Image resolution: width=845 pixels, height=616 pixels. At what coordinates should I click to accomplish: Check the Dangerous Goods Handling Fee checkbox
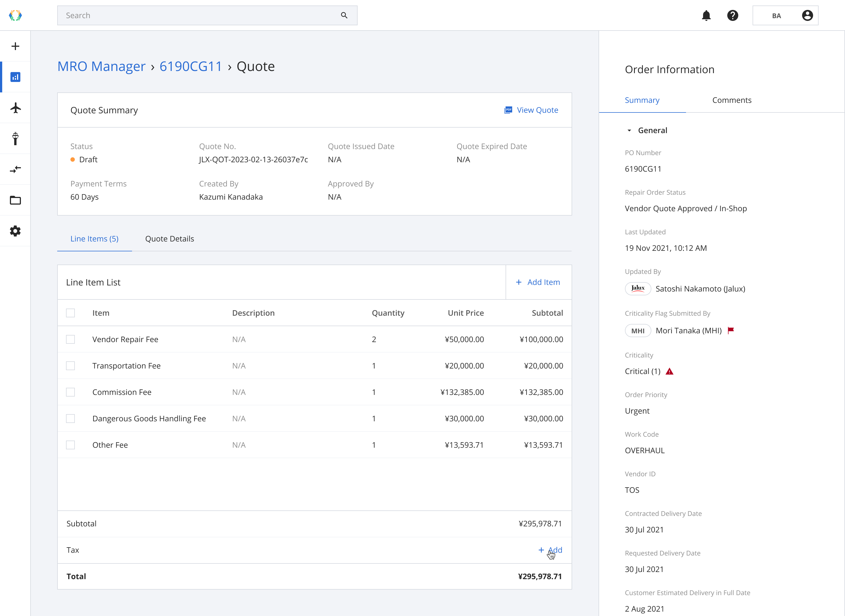click(70, 418)
